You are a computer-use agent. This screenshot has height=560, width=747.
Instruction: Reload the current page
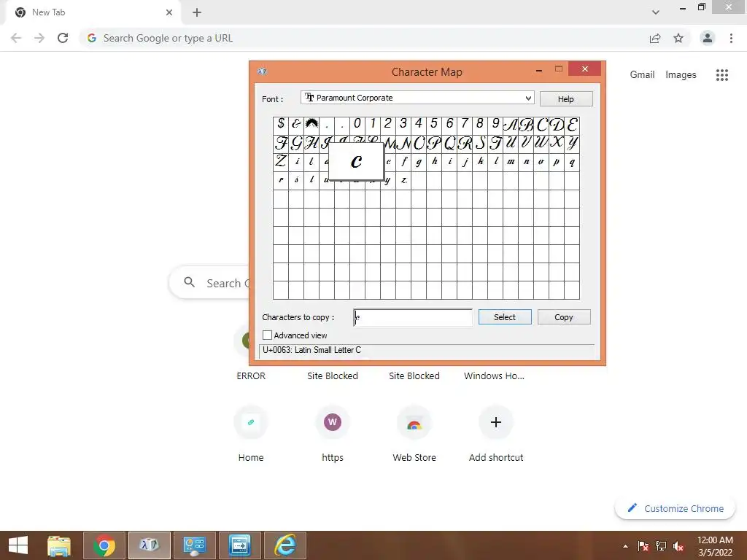click(63, 38)
